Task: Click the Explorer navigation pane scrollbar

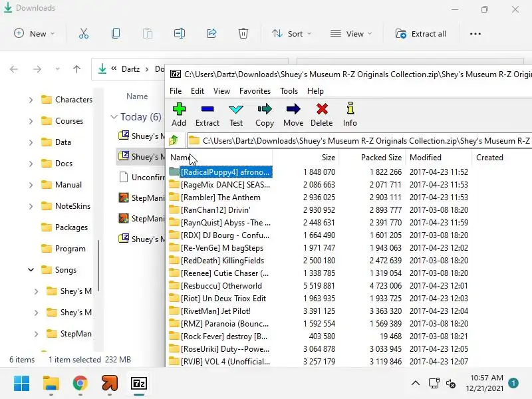Action: (98, 265)
